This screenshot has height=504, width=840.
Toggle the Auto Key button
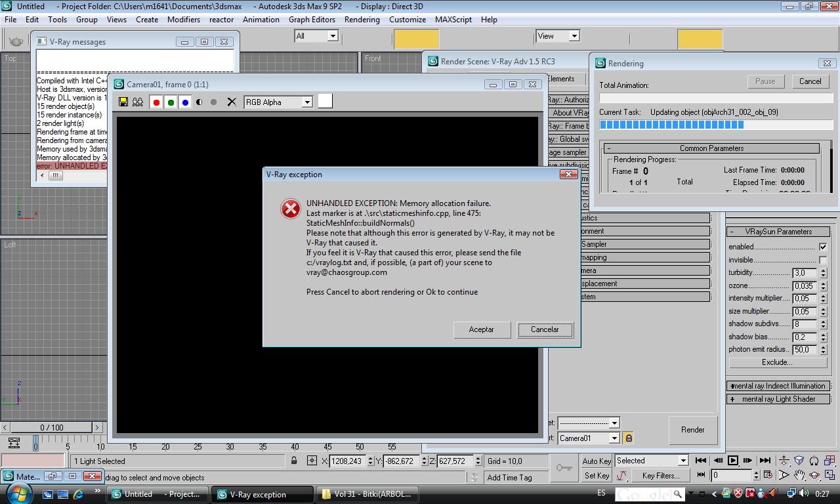tap(597, 461)
